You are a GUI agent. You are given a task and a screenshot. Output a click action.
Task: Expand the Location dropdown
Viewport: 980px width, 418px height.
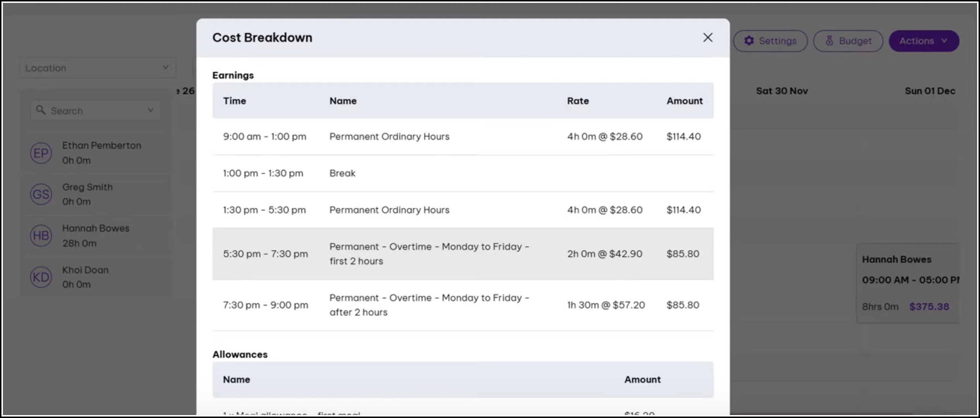[x=97, y=68]
